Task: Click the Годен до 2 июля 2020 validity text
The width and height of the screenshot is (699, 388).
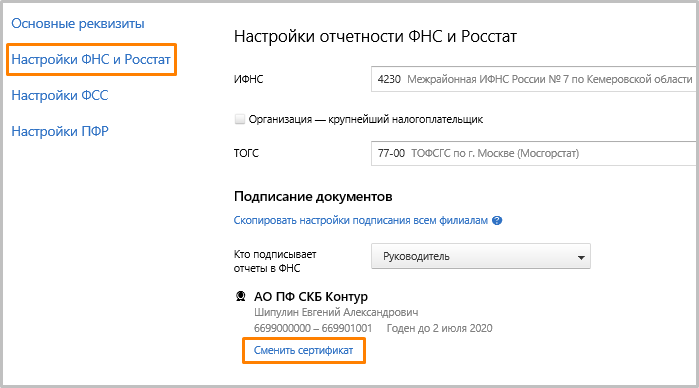Action: click(439, 328)
